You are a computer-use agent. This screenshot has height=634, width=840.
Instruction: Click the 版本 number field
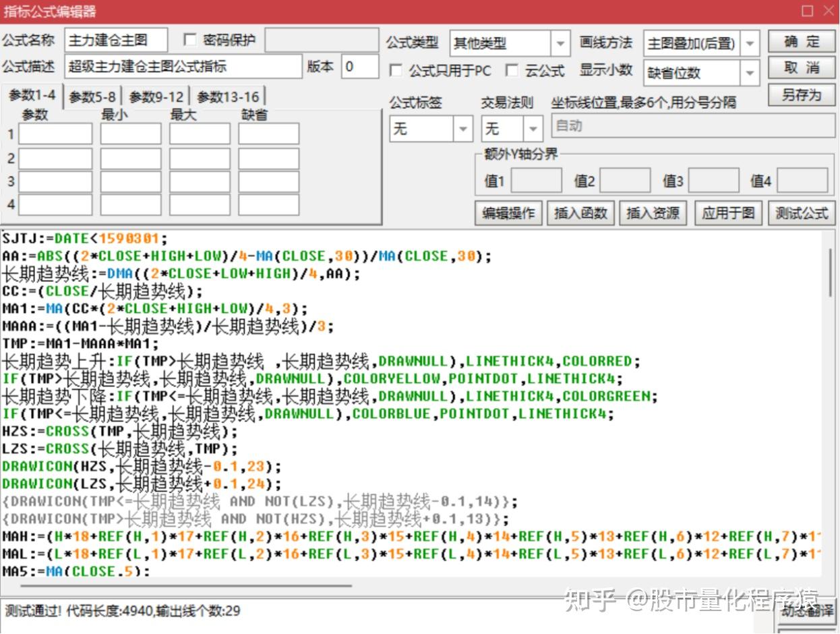click(x=360, y=67)
